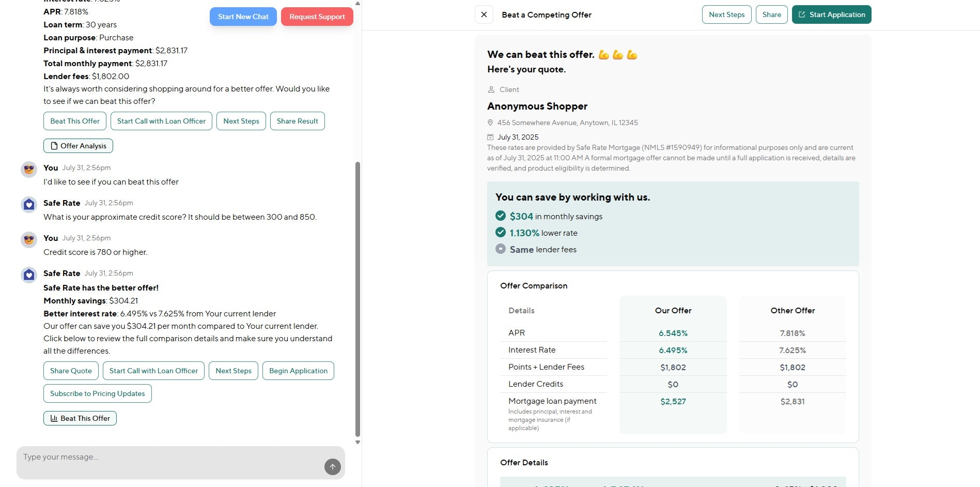Click the user sunglasses avatar icon

(x=29, y=170)
